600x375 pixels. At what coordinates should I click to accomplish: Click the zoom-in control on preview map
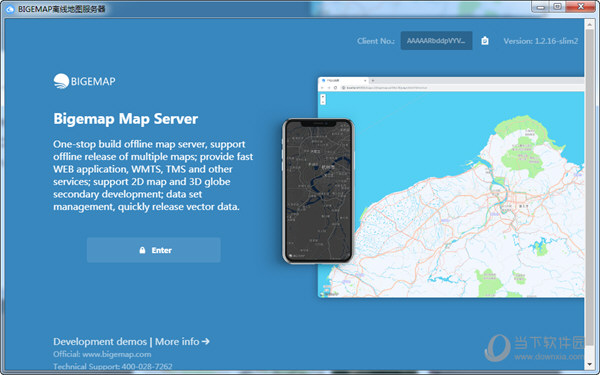coord(323,96)
